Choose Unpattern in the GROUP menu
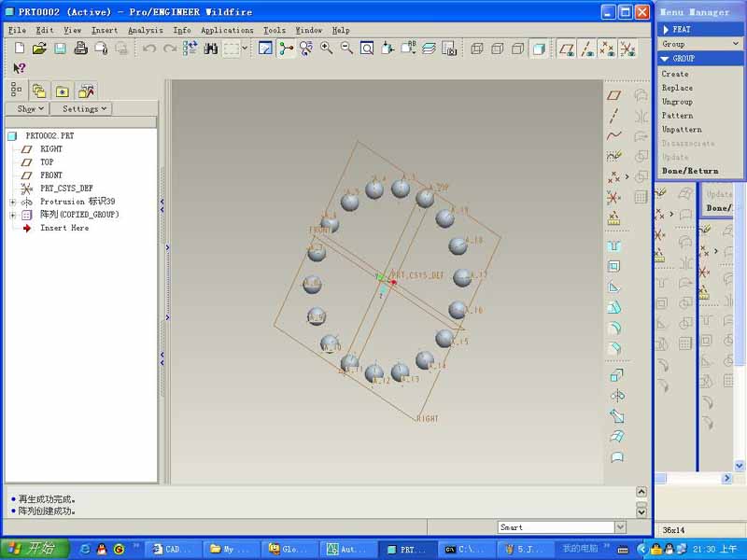Screen dimensions: 747x560 pyautogui.click(x=682, y=129)
